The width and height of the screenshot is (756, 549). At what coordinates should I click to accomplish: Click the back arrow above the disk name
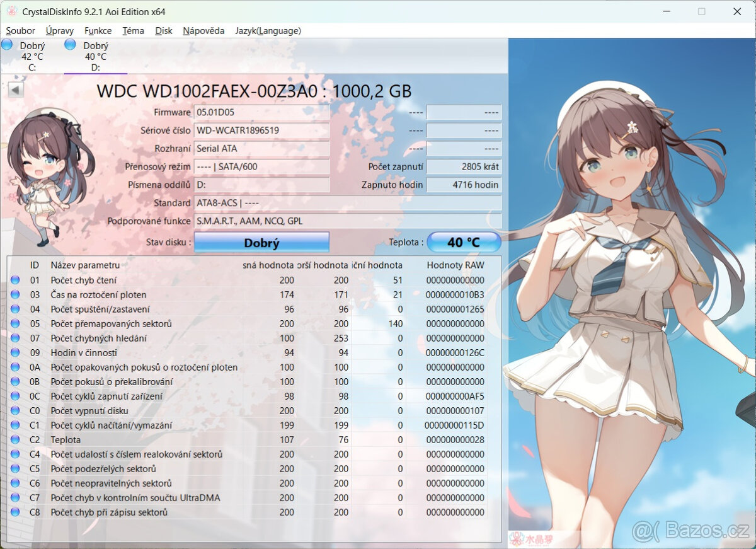(14, 88)
